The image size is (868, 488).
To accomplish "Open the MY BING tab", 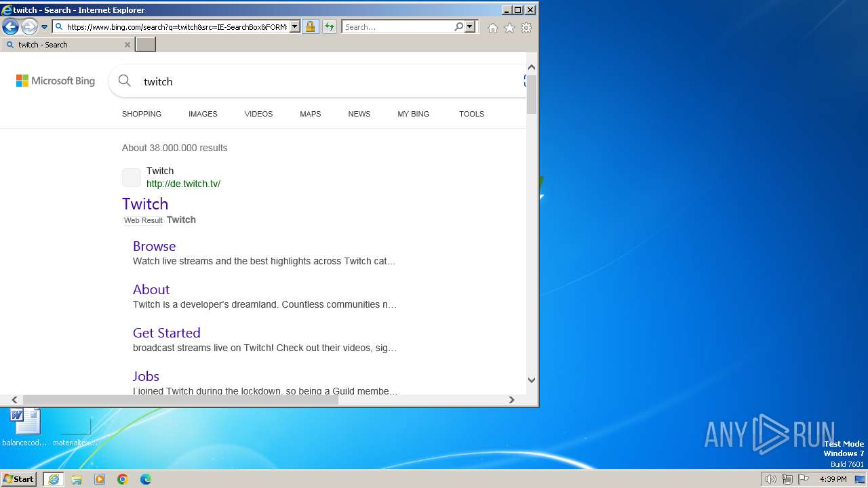I will coord(414,114).
